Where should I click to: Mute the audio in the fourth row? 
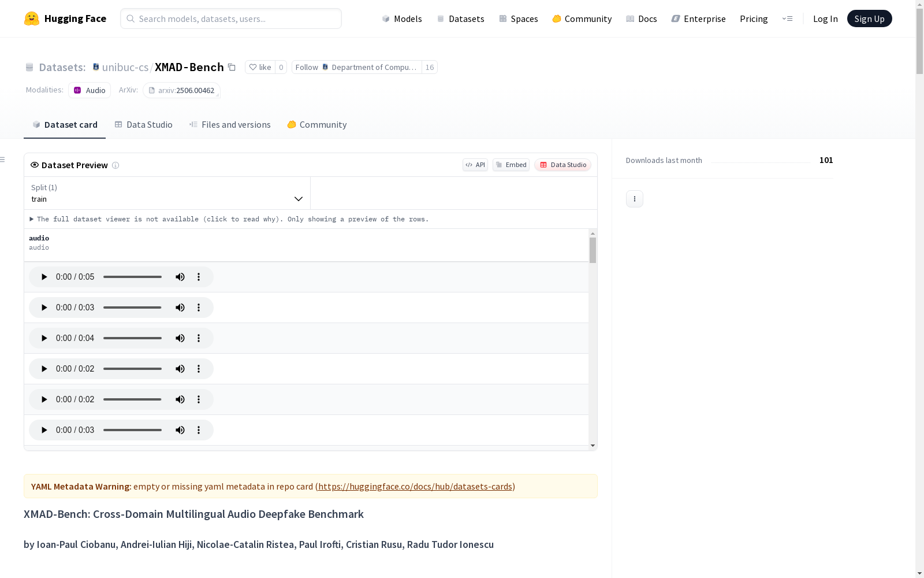coord(180,369)
